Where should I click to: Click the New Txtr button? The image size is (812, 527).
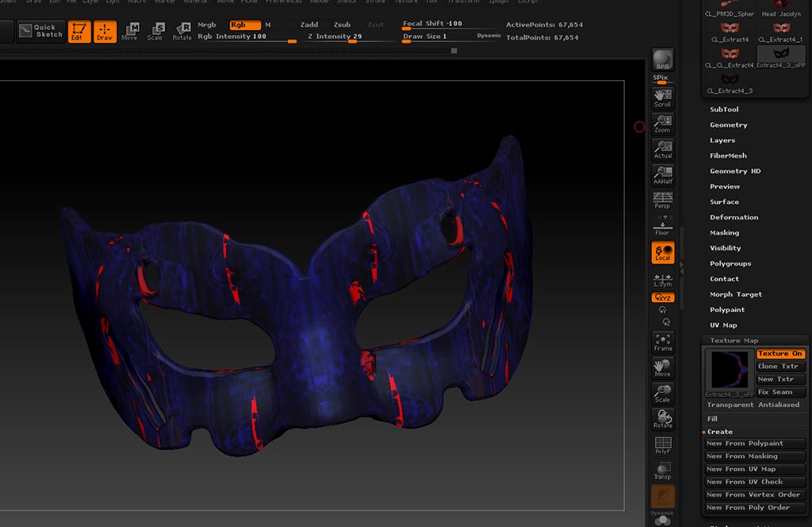[781, 380]
